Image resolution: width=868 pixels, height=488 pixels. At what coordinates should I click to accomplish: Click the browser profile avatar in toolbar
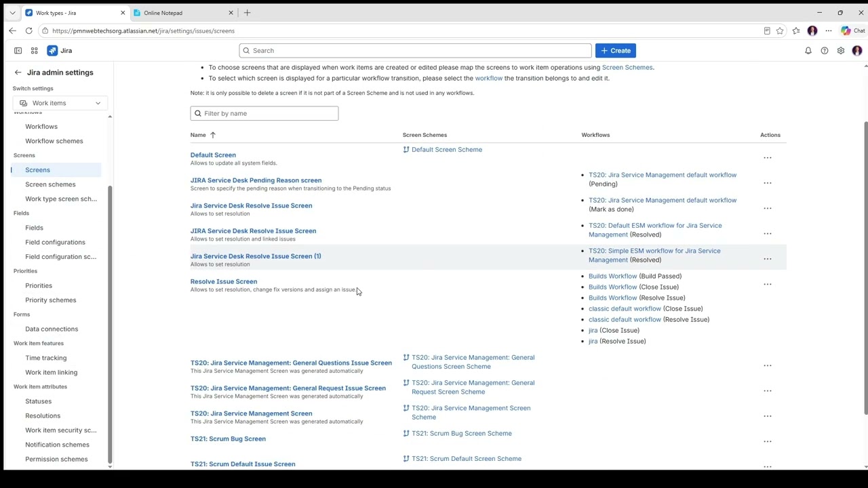[812, 30]
